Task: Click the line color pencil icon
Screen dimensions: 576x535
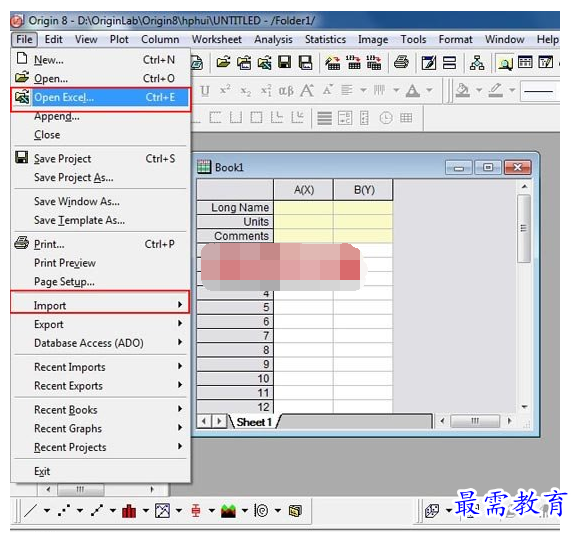Action: [x=496, y=90]
